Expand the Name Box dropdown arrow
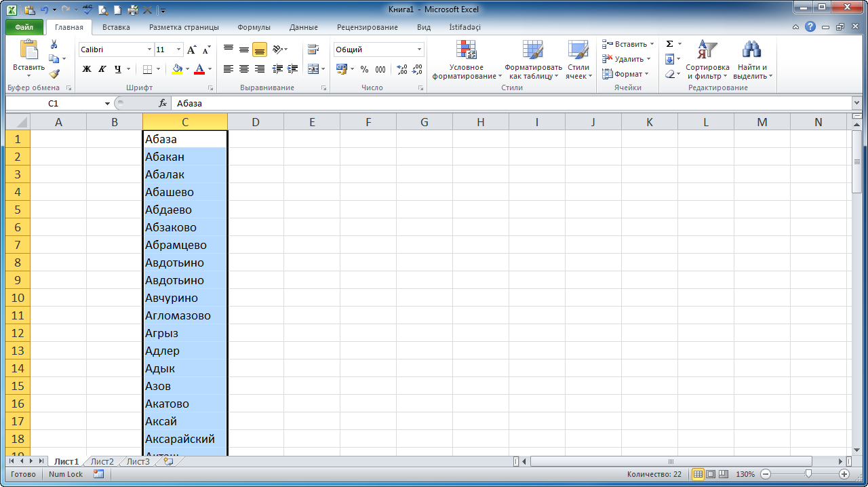 click(x=107, y=104)
